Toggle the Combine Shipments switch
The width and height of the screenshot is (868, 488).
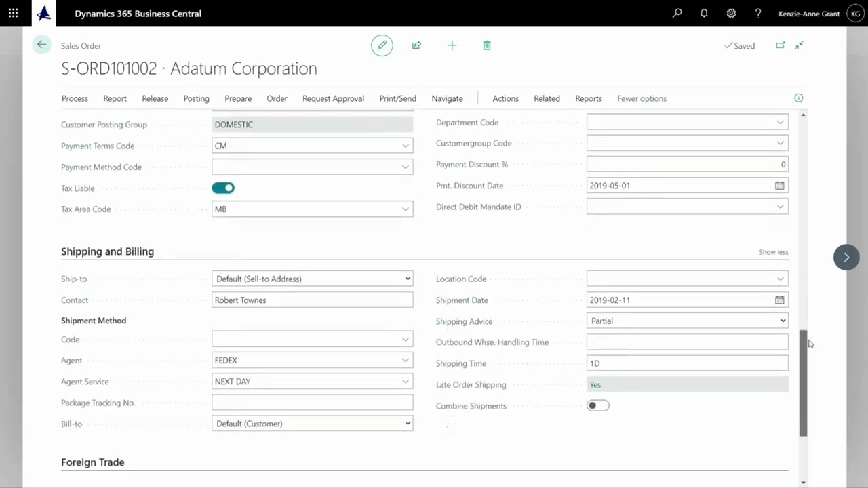[x=598, y=406]
